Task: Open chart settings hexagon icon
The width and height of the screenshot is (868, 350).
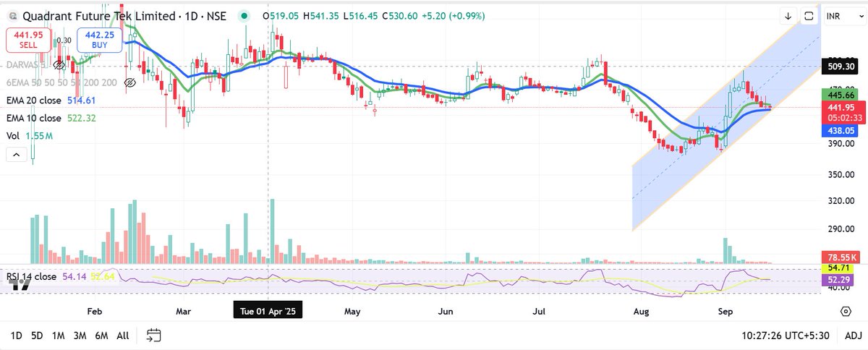Action: (x=846, y=311)
